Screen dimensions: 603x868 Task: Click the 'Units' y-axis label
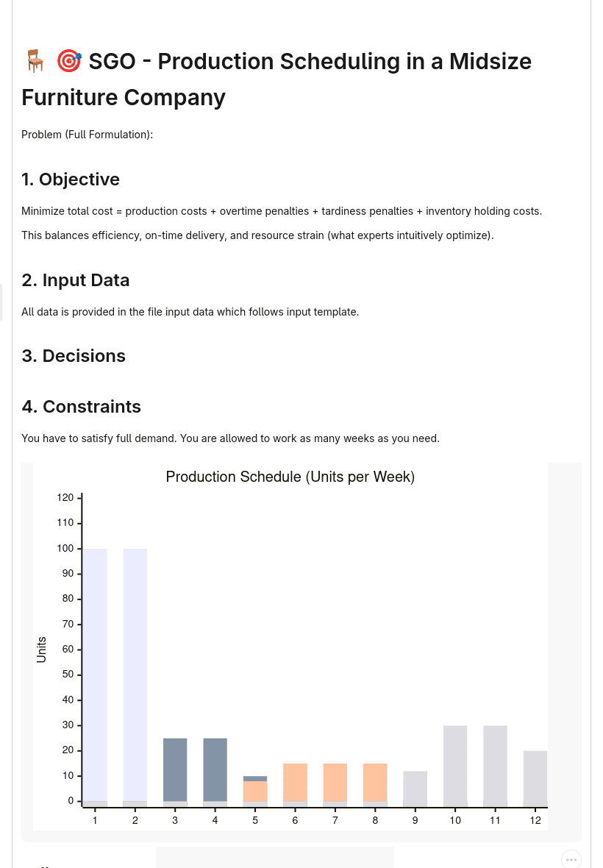(41, 650)
